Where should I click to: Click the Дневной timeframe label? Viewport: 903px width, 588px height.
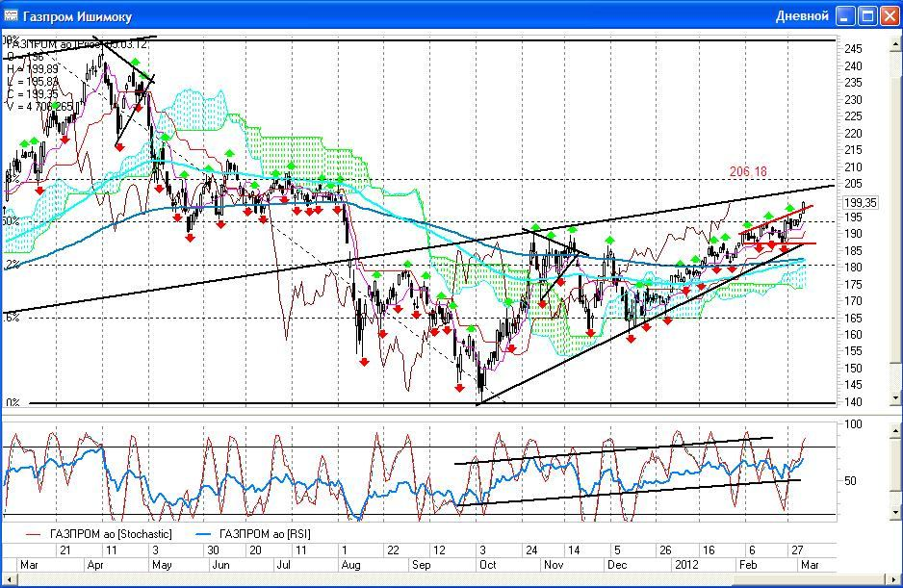click(802, 16)
